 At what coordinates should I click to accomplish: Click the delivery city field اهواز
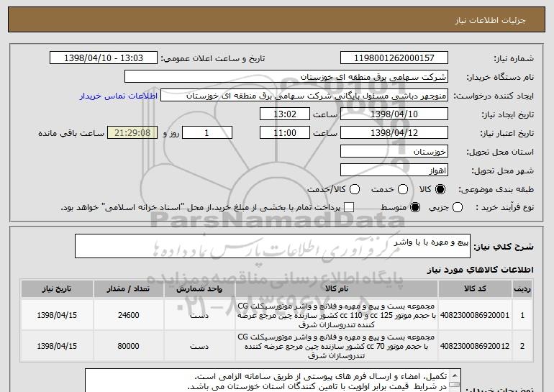tap(394, 170)
